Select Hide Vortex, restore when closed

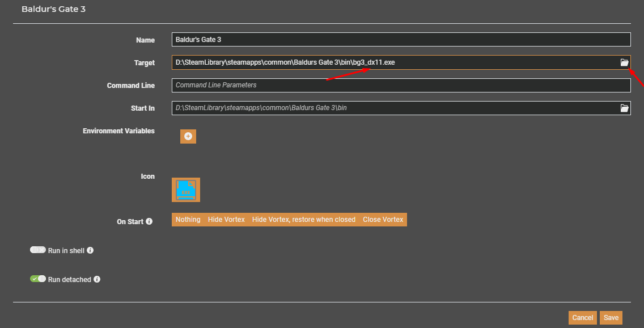[x=304, y=220]
